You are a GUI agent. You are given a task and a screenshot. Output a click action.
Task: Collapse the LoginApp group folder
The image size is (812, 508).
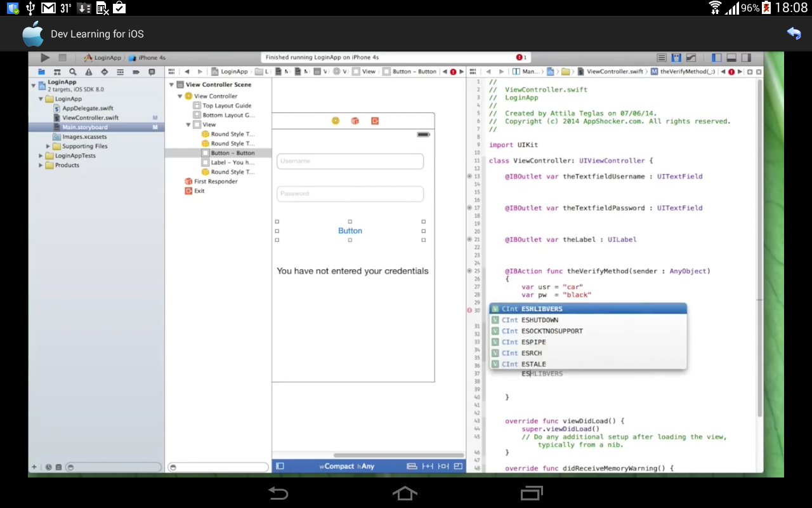pyautogui.click(x=41, y=99)
